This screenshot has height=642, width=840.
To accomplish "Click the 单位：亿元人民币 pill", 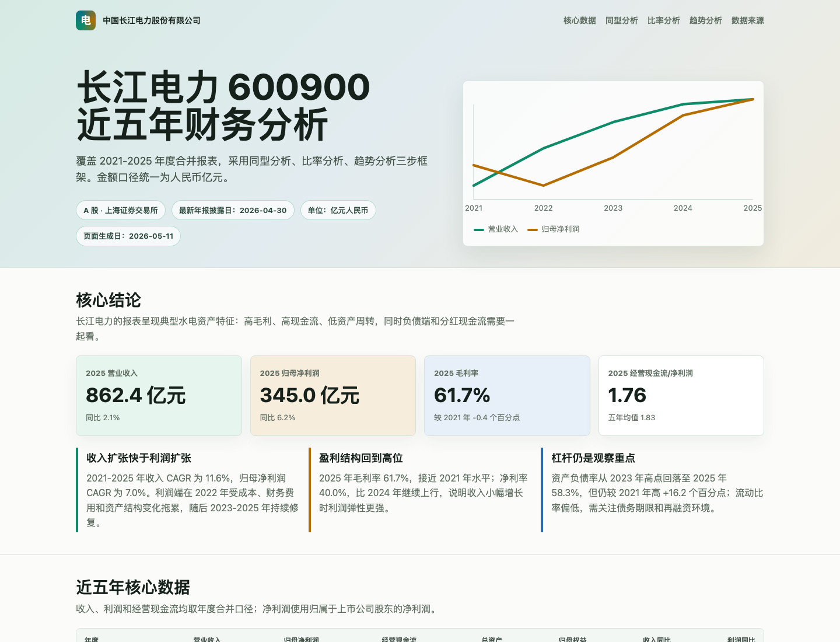I will pyautogui.click(x=338, y=210).
